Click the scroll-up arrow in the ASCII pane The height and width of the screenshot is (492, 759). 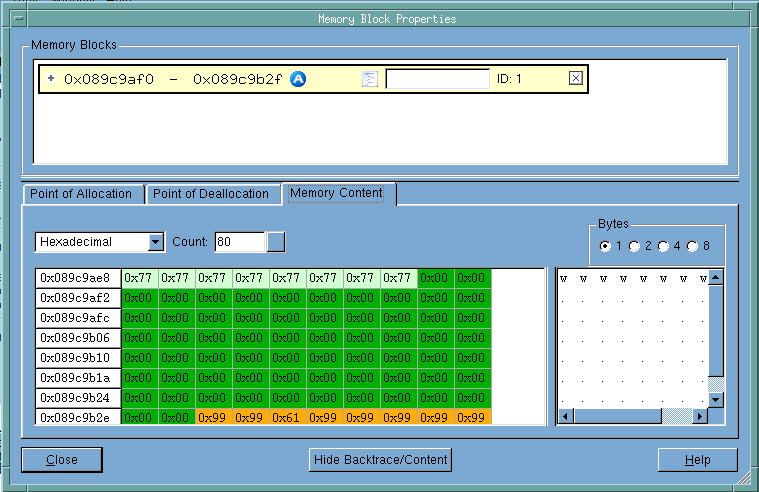pyautogui.click(x=716, y=277)
